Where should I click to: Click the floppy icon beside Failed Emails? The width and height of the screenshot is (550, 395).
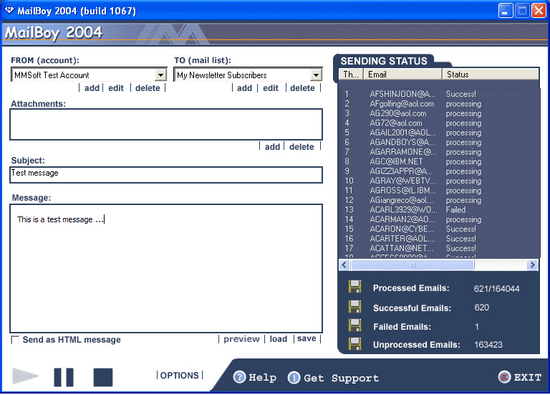355,325
